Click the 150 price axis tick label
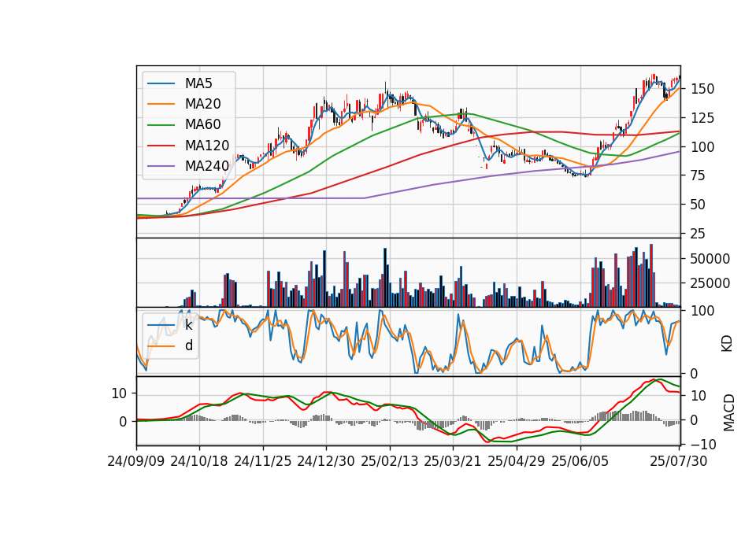Screen dimensions: 756x543 coord(703,89)
